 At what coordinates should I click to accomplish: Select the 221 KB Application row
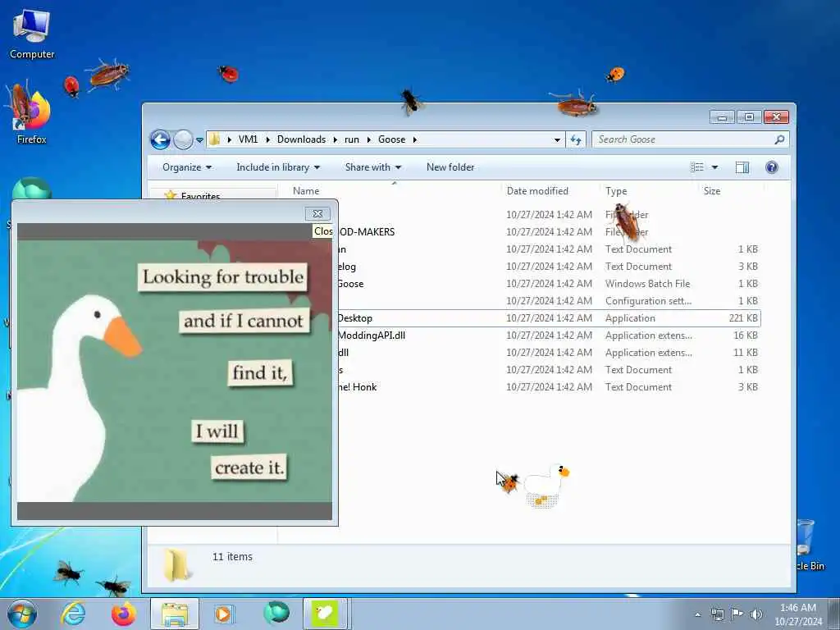(549, 318)
